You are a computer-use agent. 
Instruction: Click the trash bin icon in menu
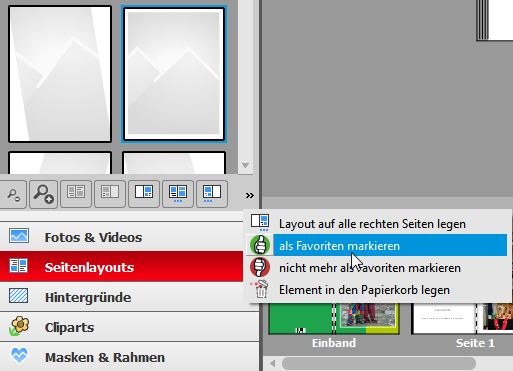(x=260, y=289)
